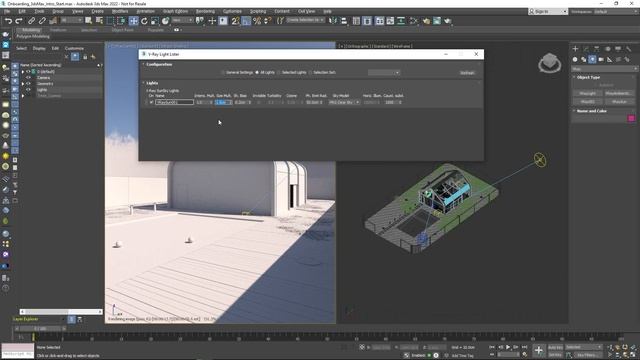Viewport: 640px width, 360px height.
Task: Select the General Settings radio button
Action: (x=223, y=73)
